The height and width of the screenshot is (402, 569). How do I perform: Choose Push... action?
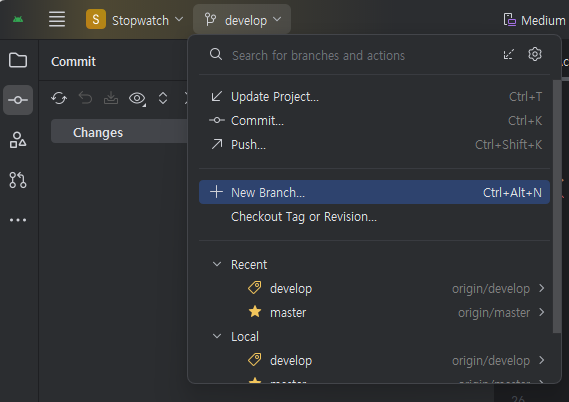(374, 144)
